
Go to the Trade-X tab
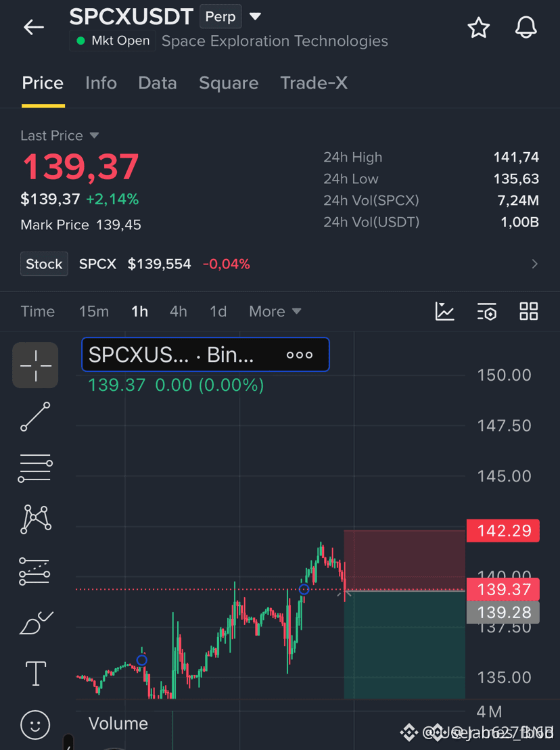(x=314, y=83)
